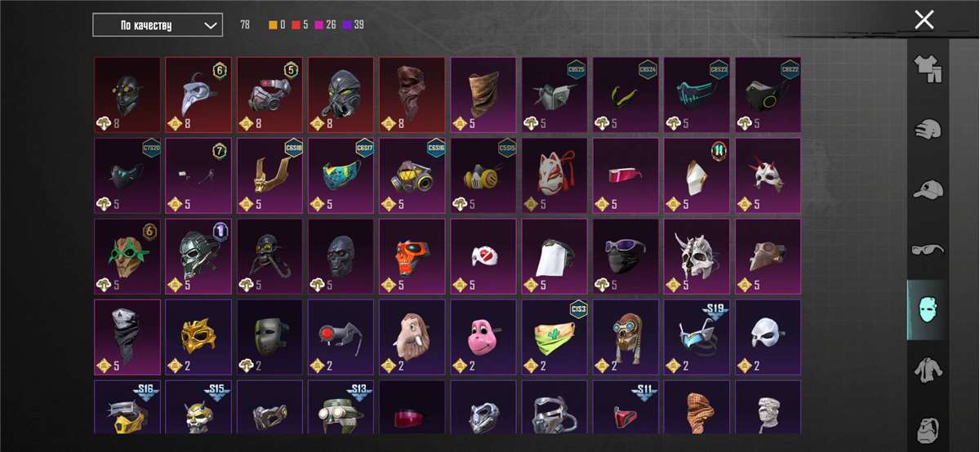Choose the white kitsune fox mask
This screenshot has width=980, height=452.
click(x=554, y=175)
